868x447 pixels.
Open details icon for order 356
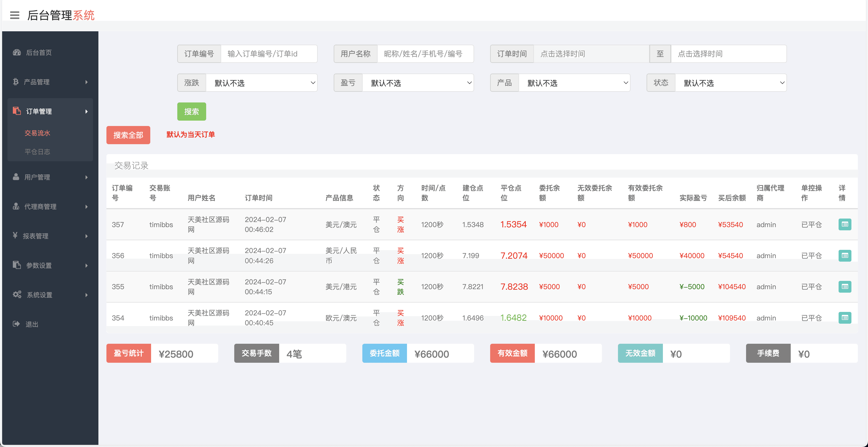(844, 255)
